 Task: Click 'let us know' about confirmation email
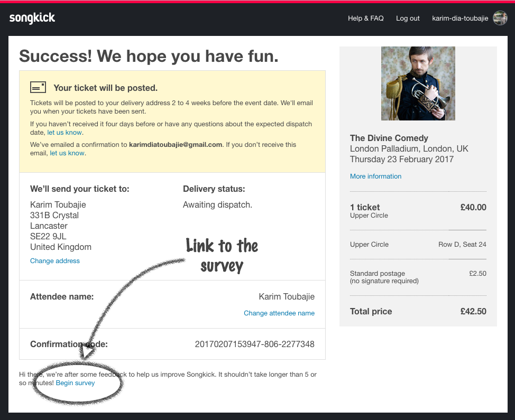[67, 153]
